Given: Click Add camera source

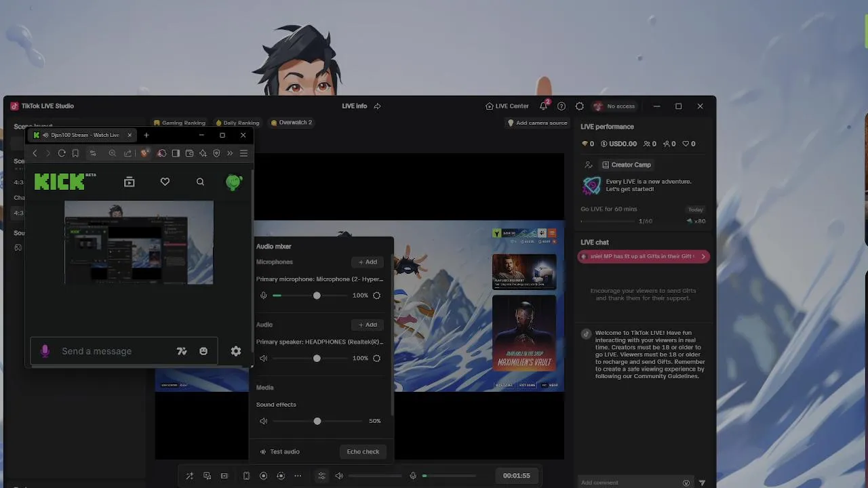Looking at the screenshot, I should [x=537, y=123].
